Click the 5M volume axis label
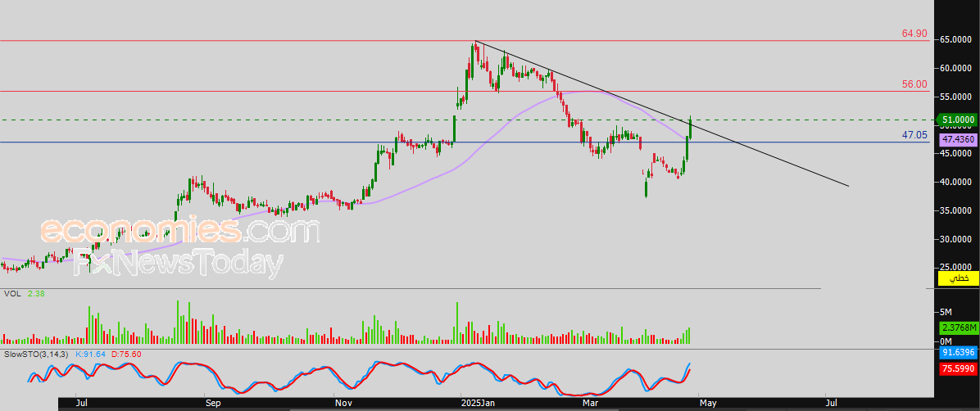Screen dimensions: 980x411 coord(946,312)
